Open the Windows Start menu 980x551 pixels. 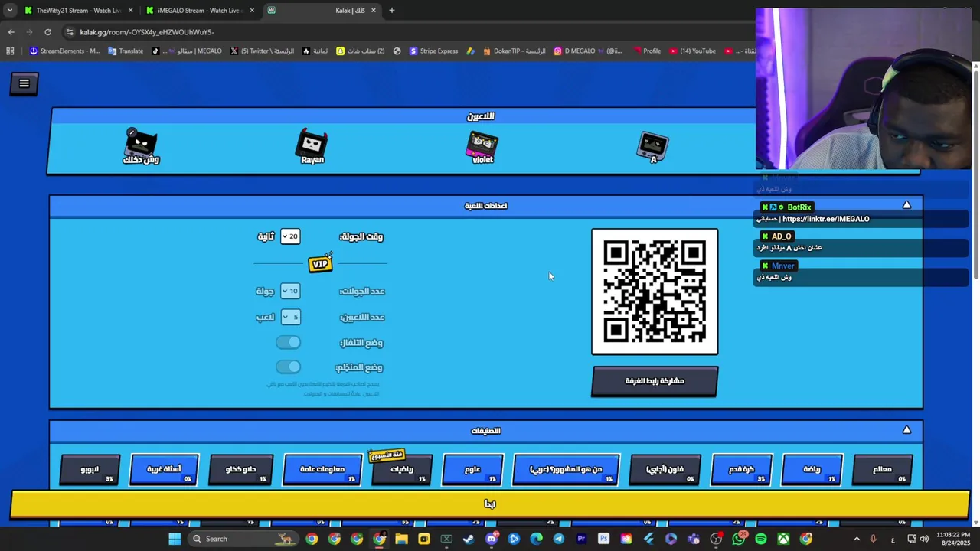(175, 539)
